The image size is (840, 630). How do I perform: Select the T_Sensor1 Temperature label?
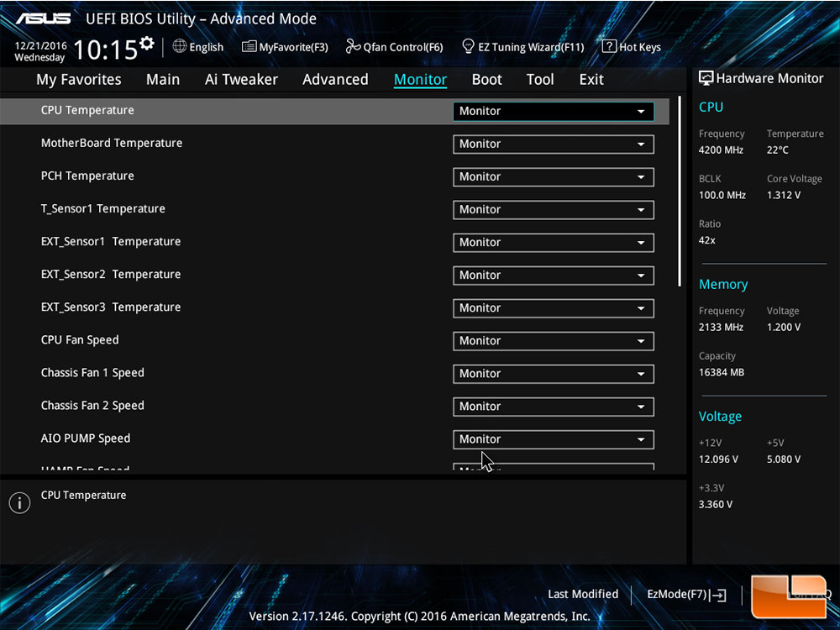coord(102,208)
